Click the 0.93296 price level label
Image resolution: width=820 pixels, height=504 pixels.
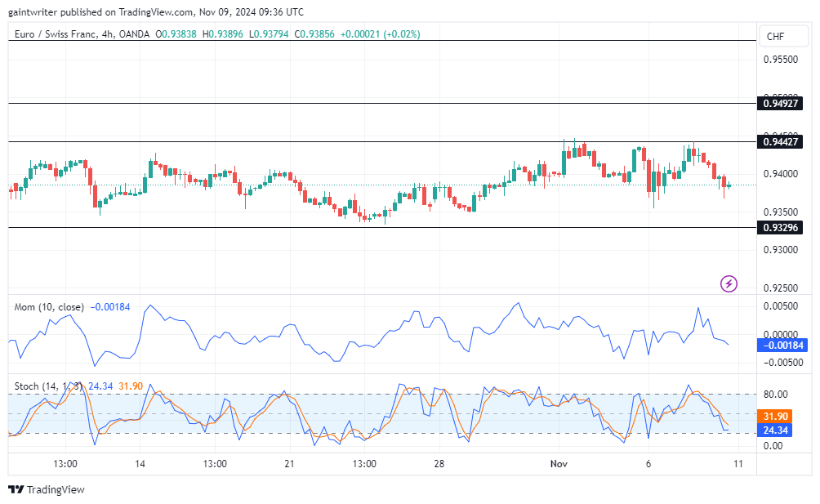tap(780, 227)
